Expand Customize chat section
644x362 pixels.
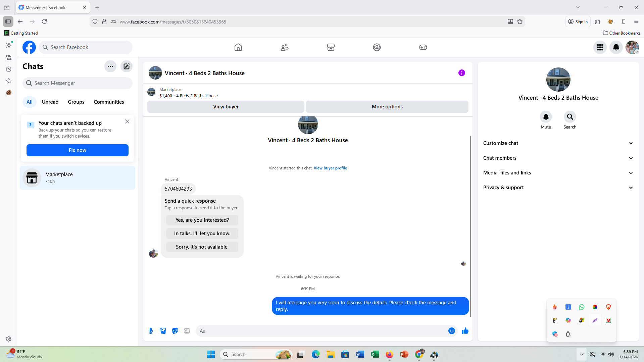coord(558,143)
